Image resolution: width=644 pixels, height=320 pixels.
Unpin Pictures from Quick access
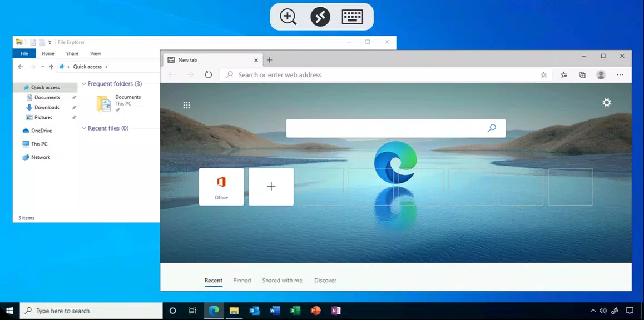(x=73, y=117)
